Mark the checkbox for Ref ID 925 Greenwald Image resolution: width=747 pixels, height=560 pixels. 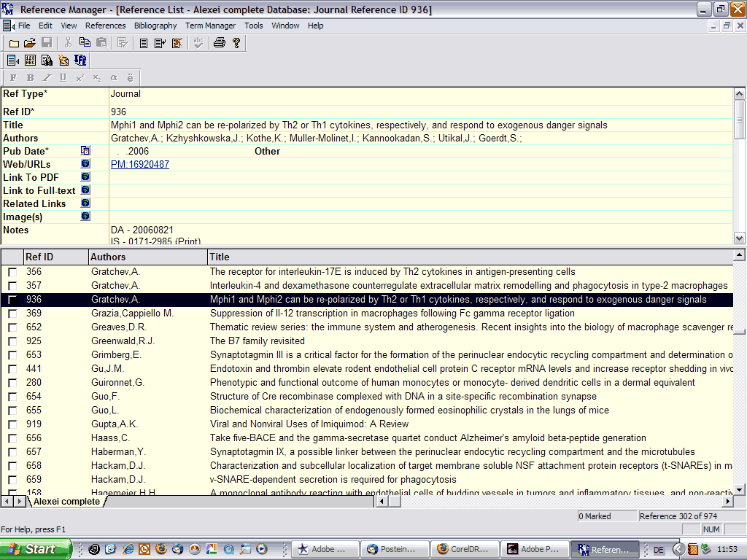[12, 341]
